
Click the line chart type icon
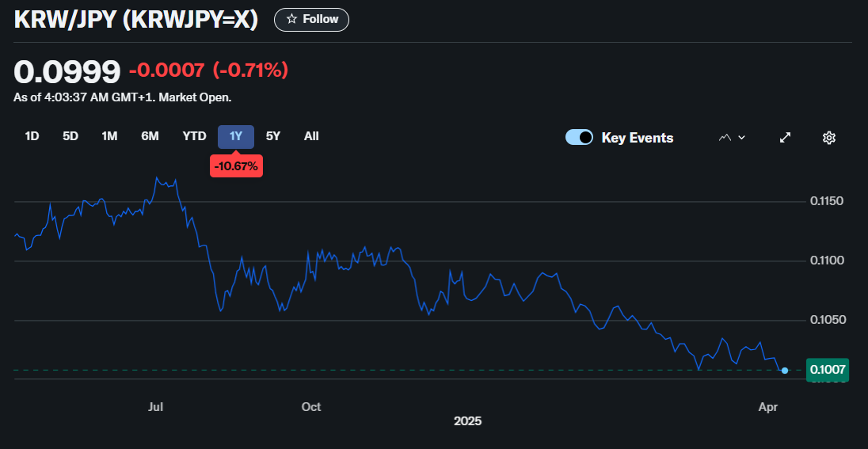(724, 138)
